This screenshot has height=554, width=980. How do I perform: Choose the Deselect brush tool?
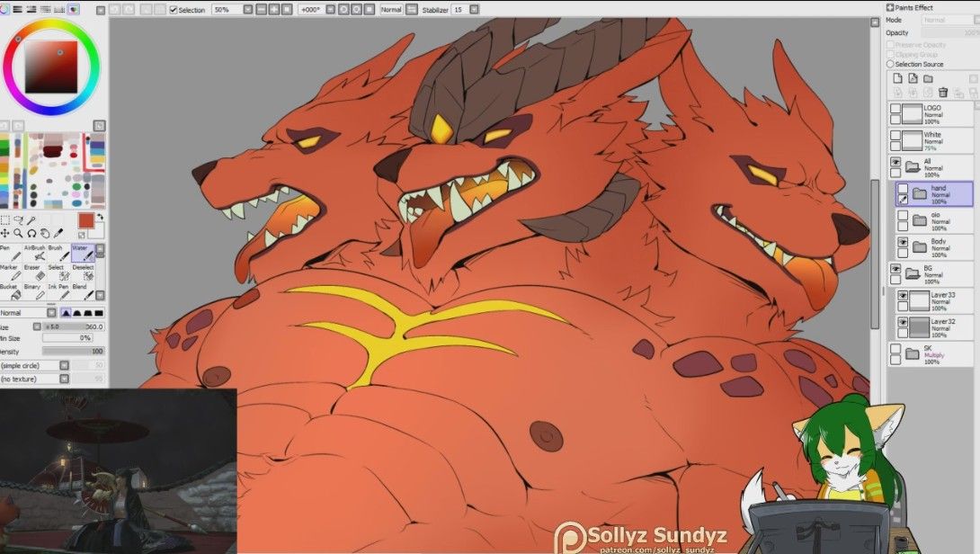coord(83,272)
